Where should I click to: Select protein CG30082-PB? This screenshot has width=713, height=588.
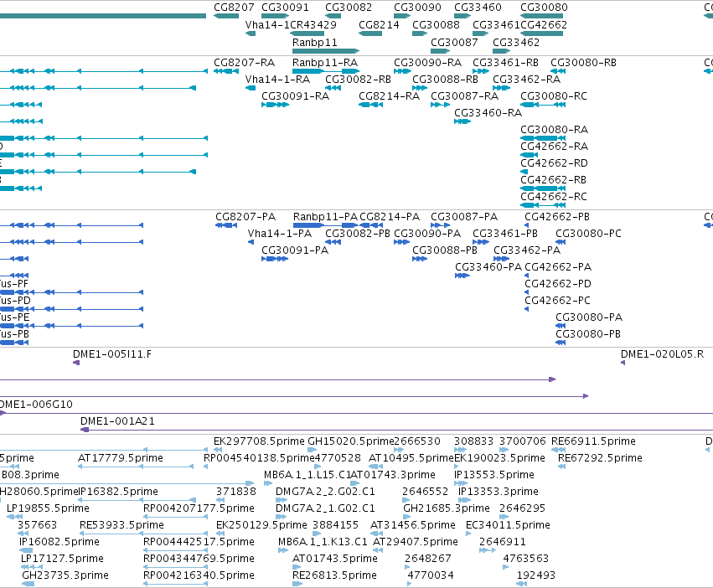tap(333, 242)
